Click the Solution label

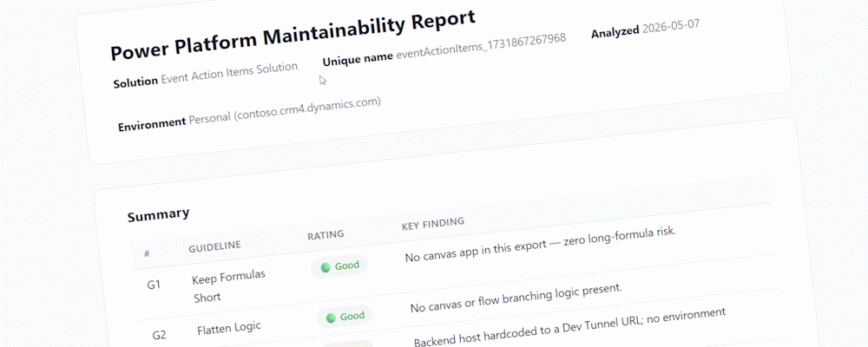pos(135,83)
